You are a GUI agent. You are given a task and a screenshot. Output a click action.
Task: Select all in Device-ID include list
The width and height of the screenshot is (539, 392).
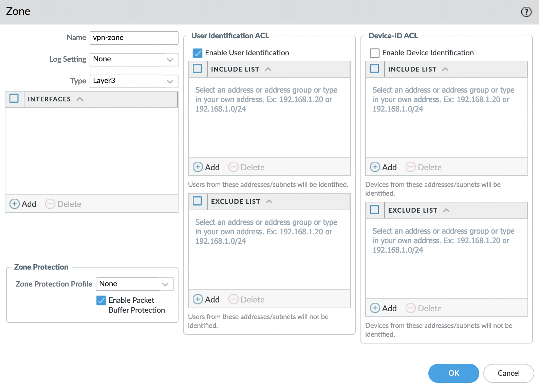coord(375,69)
